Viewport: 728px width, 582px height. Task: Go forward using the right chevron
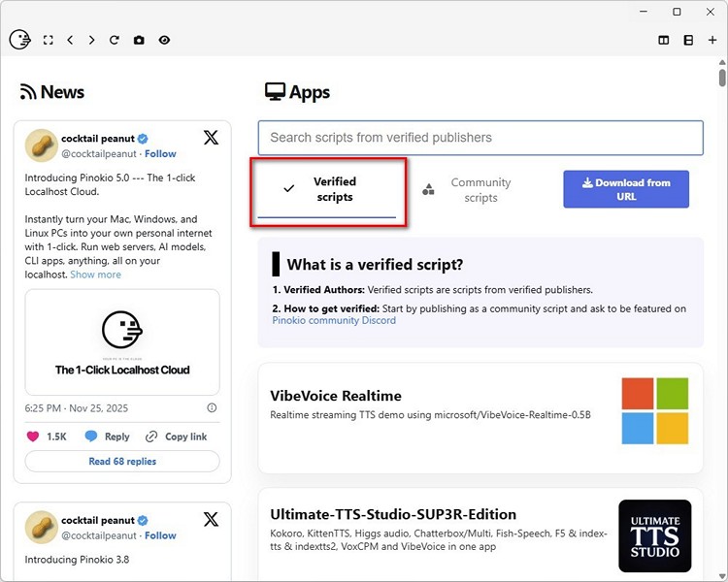92,41
